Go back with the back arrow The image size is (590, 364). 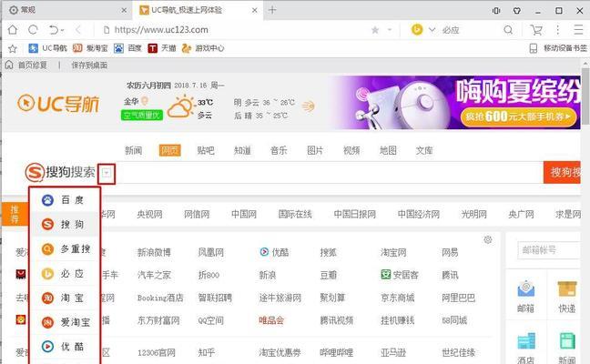(78, 30)
